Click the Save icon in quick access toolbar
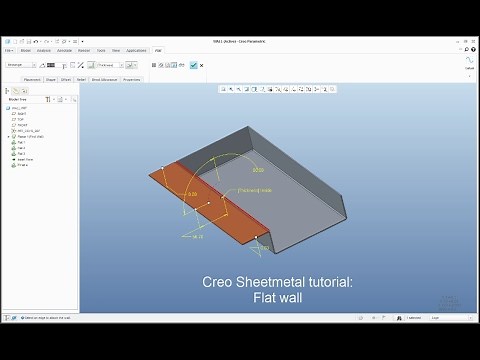 pyautogui.click(x=29, y=42)
